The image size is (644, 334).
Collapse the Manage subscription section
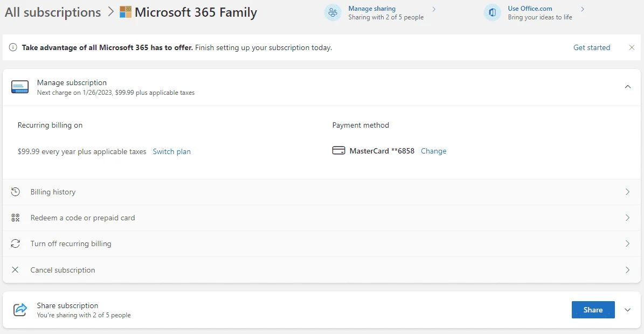[628, 87]
